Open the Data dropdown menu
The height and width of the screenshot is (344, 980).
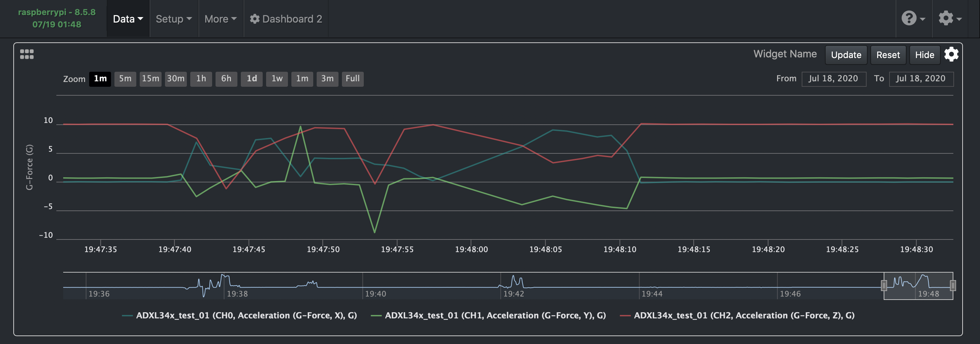pos(127,18)
